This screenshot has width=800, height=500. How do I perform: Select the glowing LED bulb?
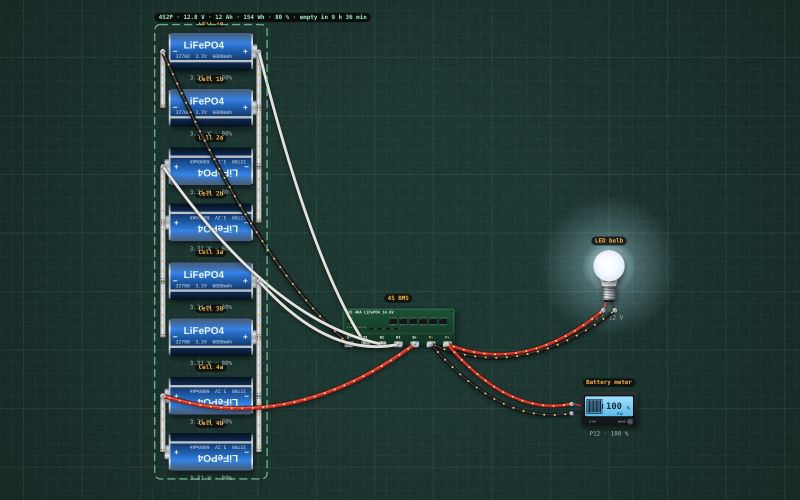(x=609, y=276)
